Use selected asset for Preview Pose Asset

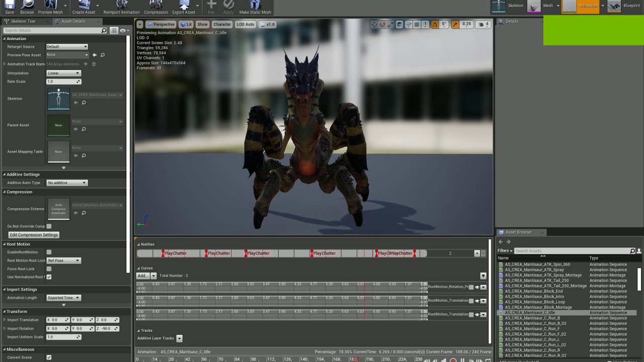95,55
